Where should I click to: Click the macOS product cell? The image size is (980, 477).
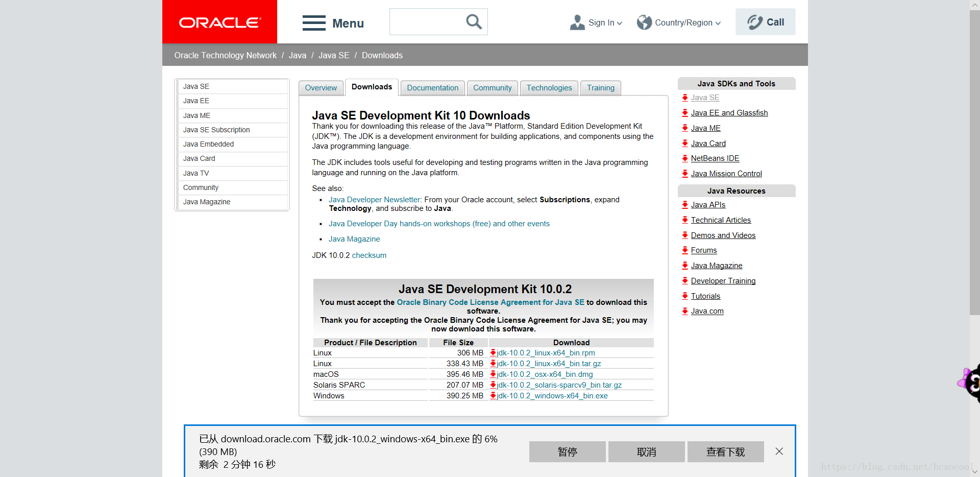[370, 374]
